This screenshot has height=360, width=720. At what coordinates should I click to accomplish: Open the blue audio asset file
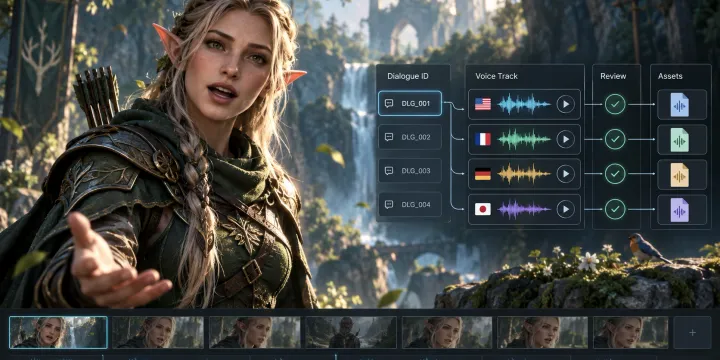pyautogui.click(x=680, y=105)
